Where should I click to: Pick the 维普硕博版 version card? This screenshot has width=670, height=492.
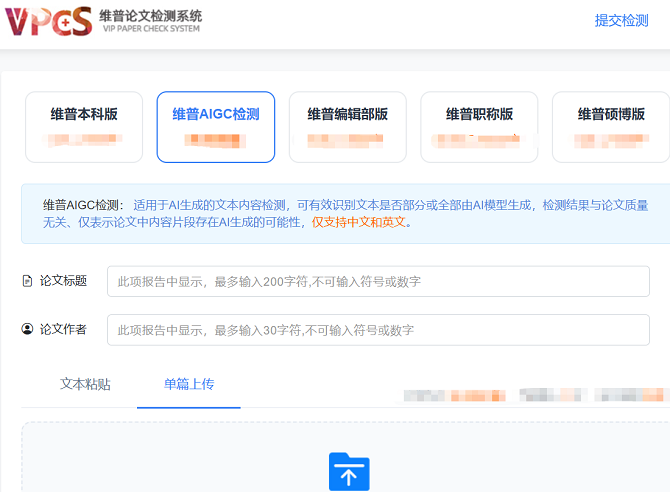pos(610,127)
